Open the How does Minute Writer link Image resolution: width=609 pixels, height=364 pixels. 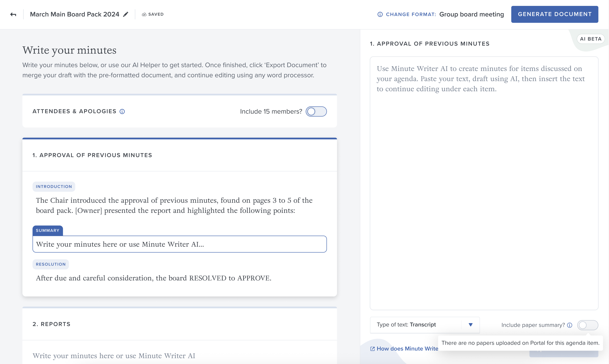click(407, 349)
